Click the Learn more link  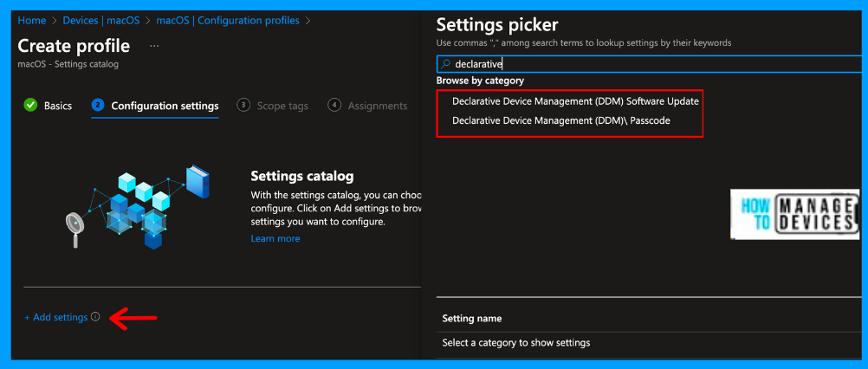275,238
